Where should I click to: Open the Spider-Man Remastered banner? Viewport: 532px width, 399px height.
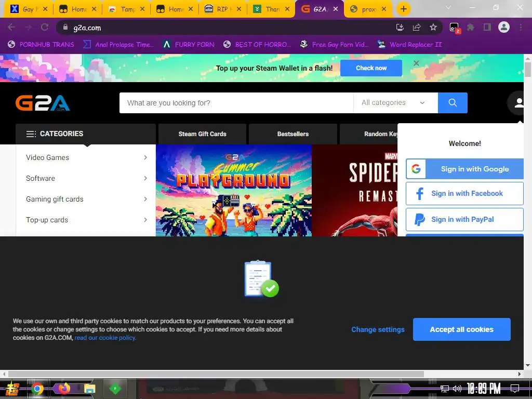coord(354,190)
